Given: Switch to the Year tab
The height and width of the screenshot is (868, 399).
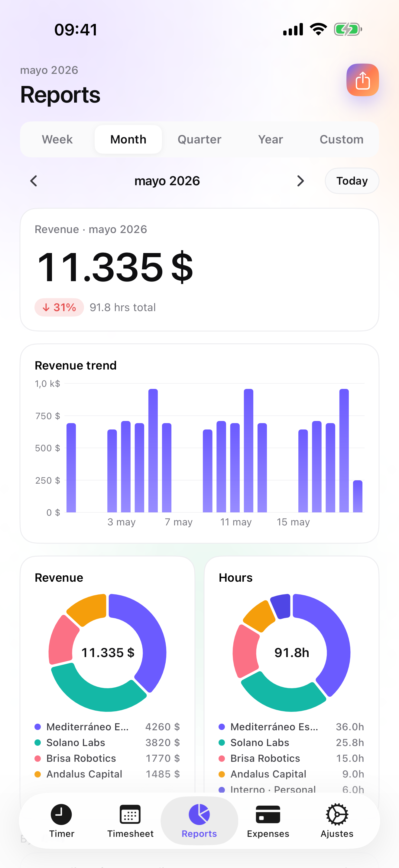Looking at the screenshot, I should [271, 139].
